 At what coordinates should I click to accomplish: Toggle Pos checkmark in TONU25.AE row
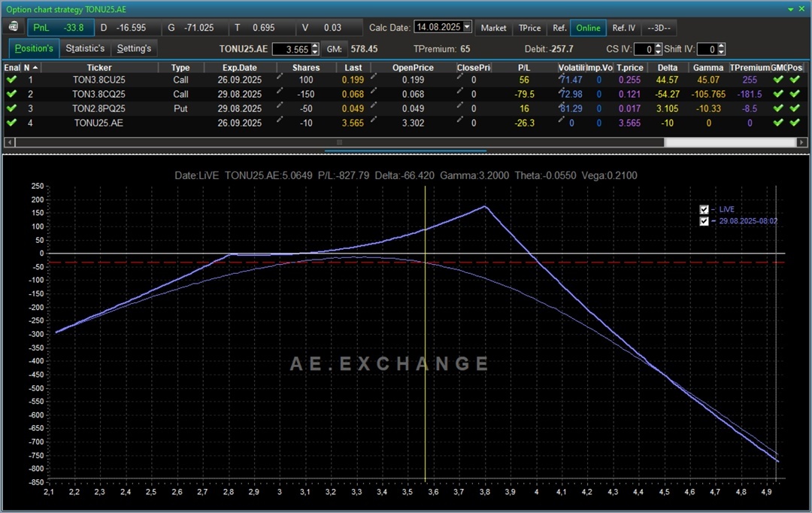795,123
